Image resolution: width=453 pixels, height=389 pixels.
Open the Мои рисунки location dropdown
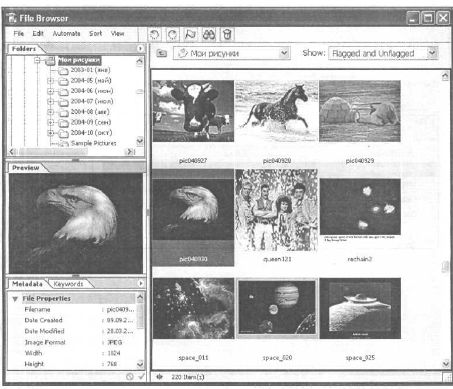pos(232,53)
